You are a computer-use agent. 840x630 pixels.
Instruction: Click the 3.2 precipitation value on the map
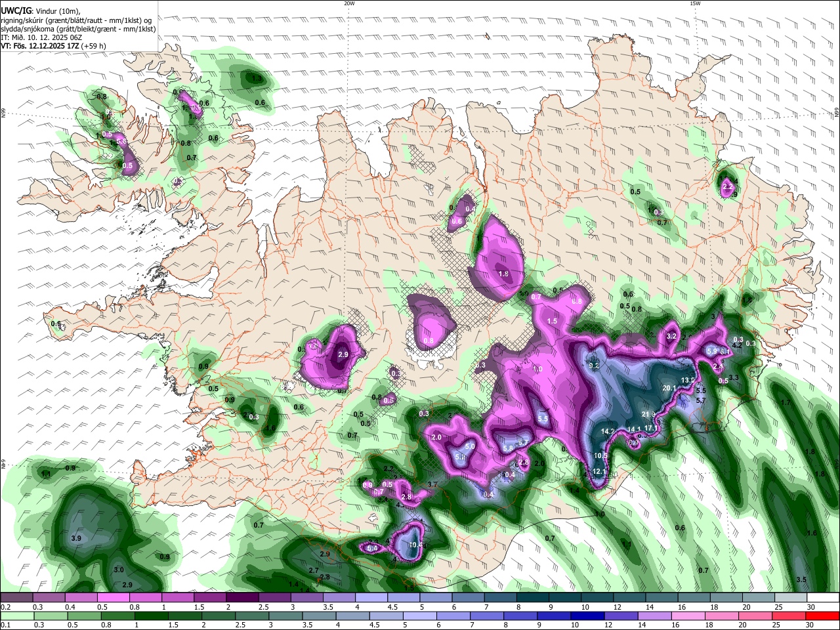671,336
